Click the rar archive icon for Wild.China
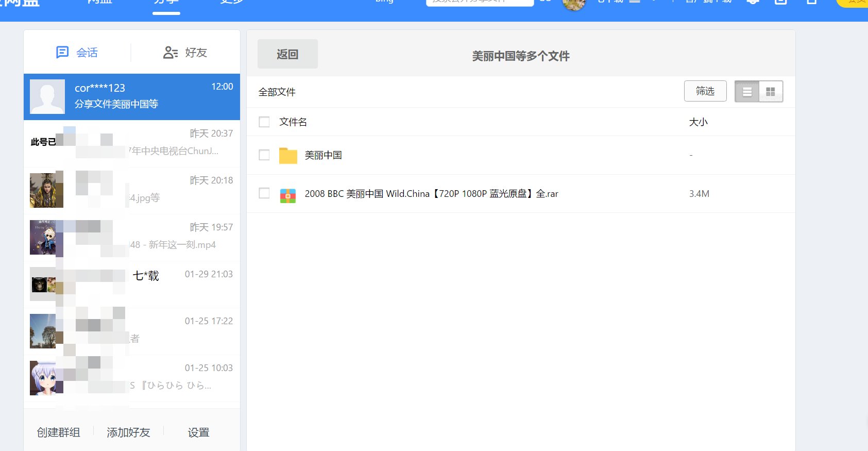This screenshot has height=451, width=868. [x=288, y=195]
